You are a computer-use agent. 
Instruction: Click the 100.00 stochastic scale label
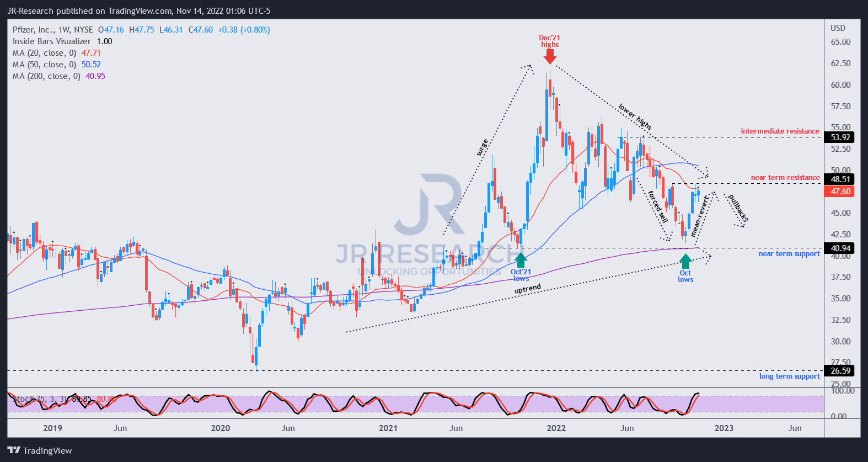[842, 391]
